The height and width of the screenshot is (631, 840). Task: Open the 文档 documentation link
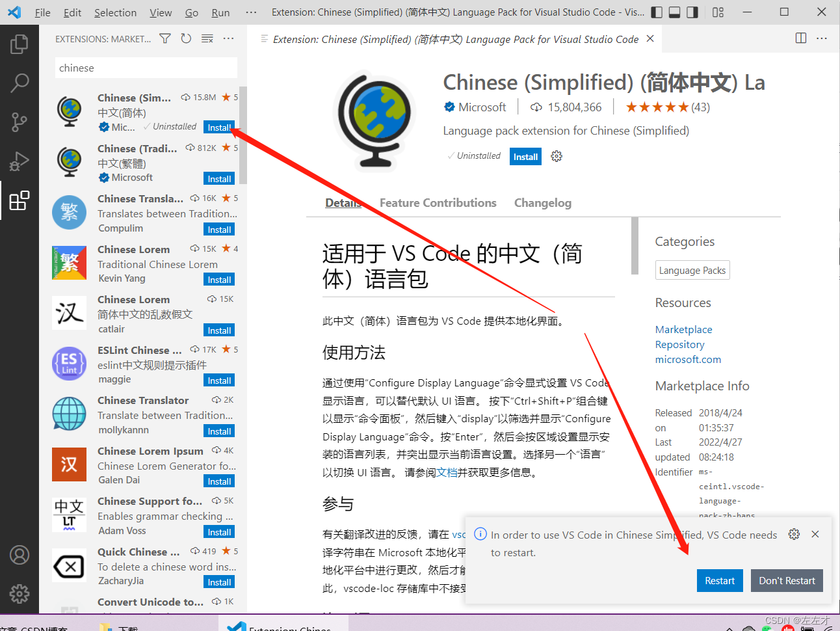pos(447,473)
